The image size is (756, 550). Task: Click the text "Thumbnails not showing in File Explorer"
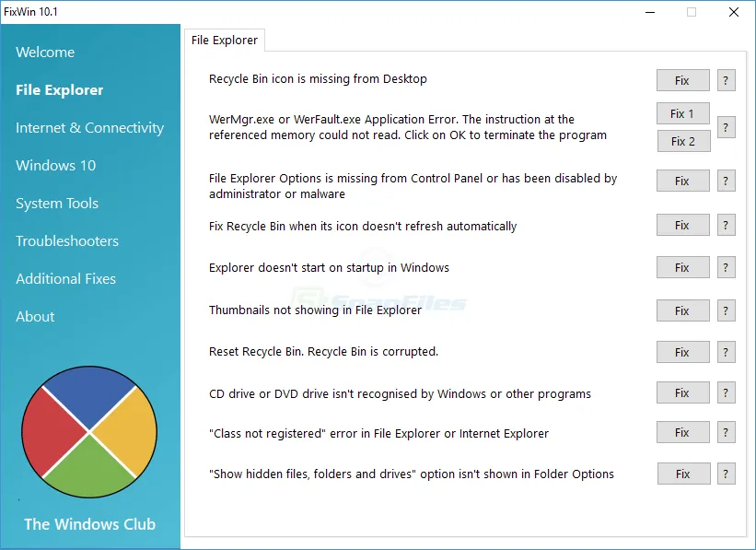point(315,310)
